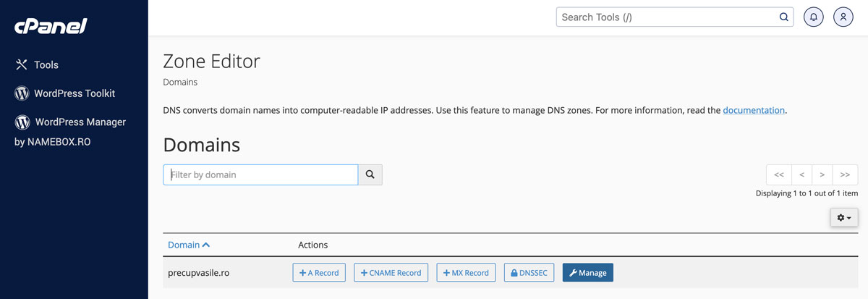The image size is (868, 299).
Task: Go to previous page with < button
Action: (x=801, y=174)
